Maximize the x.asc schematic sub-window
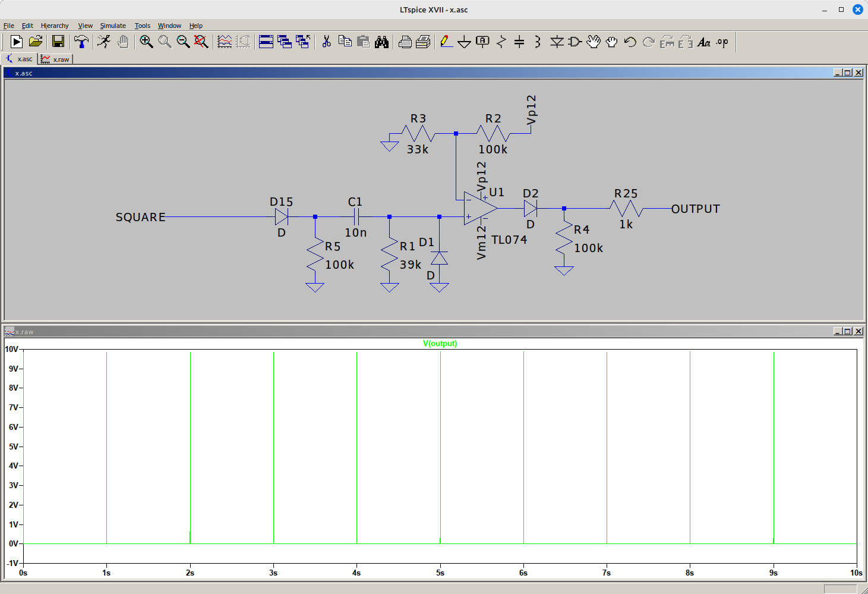Viewport: 868px width, 594px height. point(848,73)
